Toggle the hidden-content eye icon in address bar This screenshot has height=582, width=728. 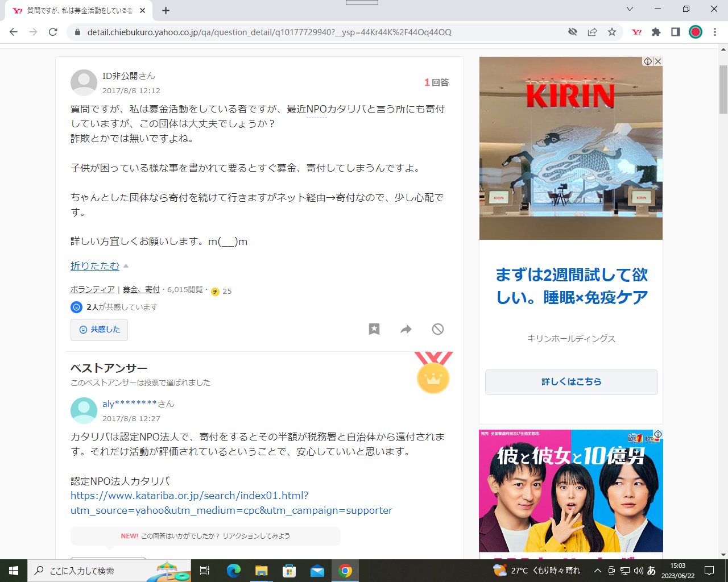(x=573, y=32)
